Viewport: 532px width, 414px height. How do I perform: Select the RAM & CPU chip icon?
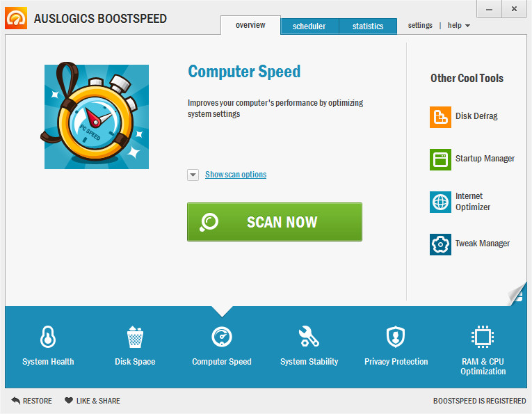(483, 337)
